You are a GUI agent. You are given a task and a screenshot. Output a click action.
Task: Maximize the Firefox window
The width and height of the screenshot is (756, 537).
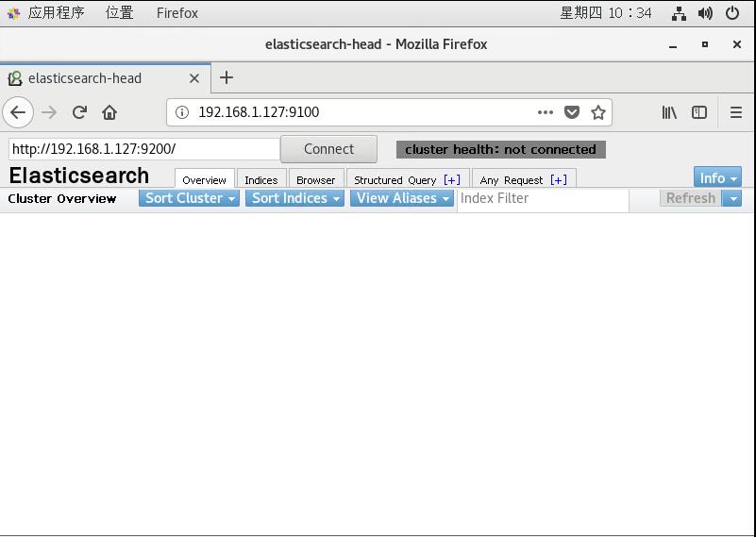(705, 44)
